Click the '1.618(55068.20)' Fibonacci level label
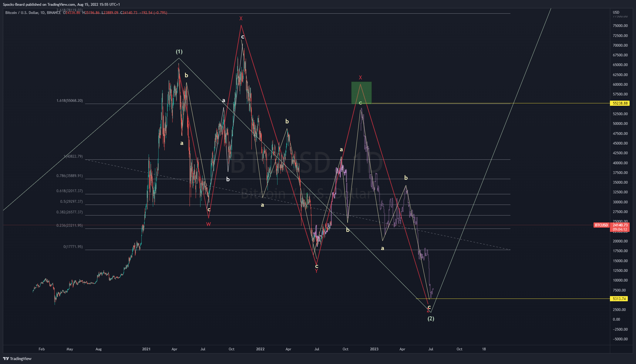 69,101
